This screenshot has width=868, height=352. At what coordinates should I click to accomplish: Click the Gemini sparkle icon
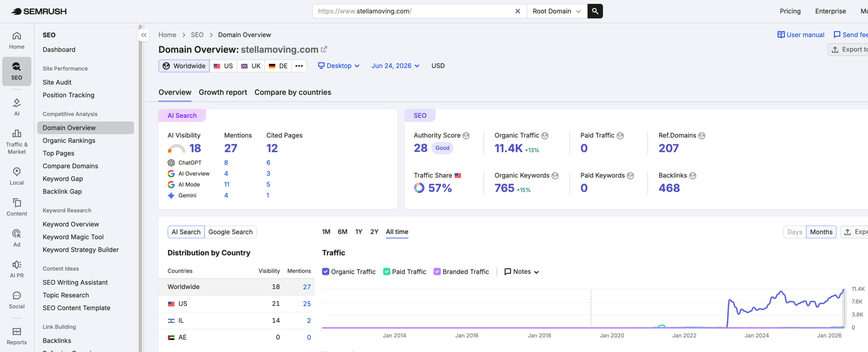[x=171, y=196]
